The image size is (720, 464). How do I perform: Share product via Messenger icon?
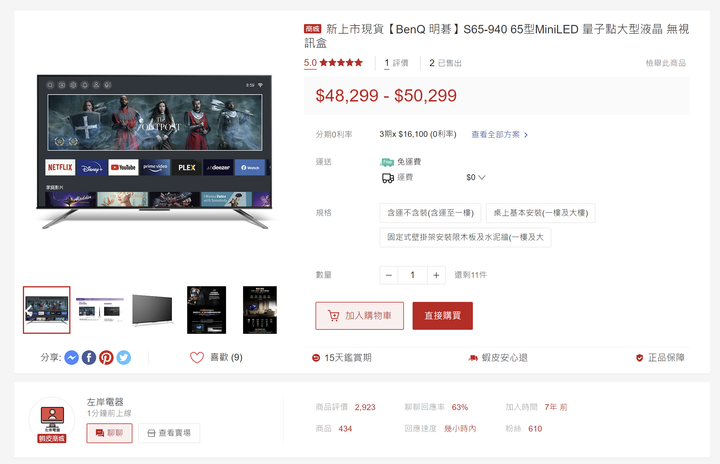click(x=71, y=357)
